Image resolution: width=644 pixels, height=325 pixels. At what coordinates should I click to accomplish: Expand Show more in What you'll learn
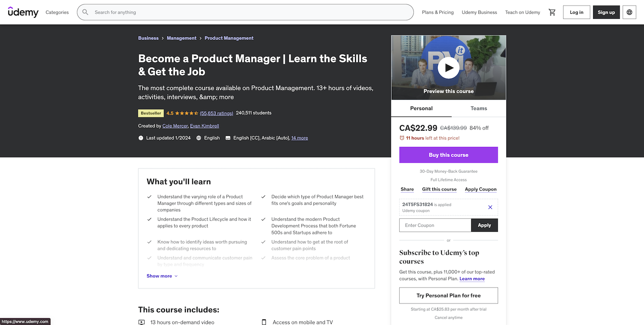162,276
